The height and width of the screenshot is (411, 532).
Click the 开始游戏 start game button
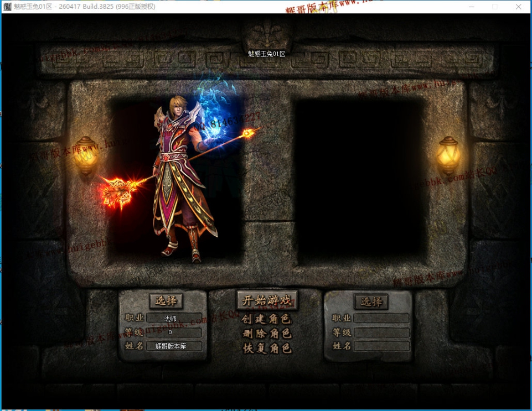coord(267,300)
